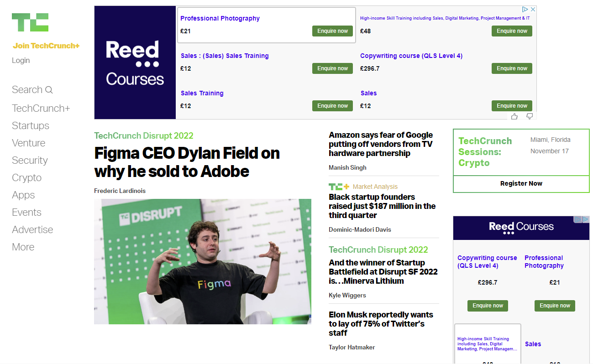Open Figma CEO Dylan Field headline

[x=187, y=162]
